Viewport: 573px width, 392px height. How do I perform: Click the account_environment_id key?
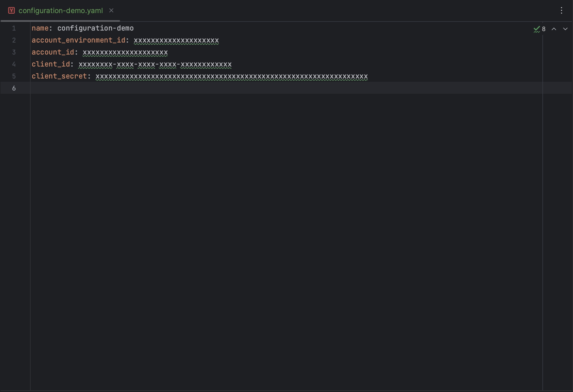[x=78, y=40]
